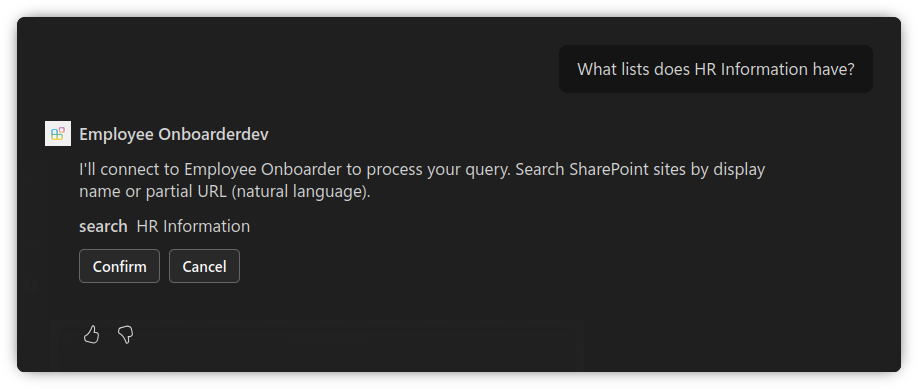Click the bold 'search' parameter label

103,226
